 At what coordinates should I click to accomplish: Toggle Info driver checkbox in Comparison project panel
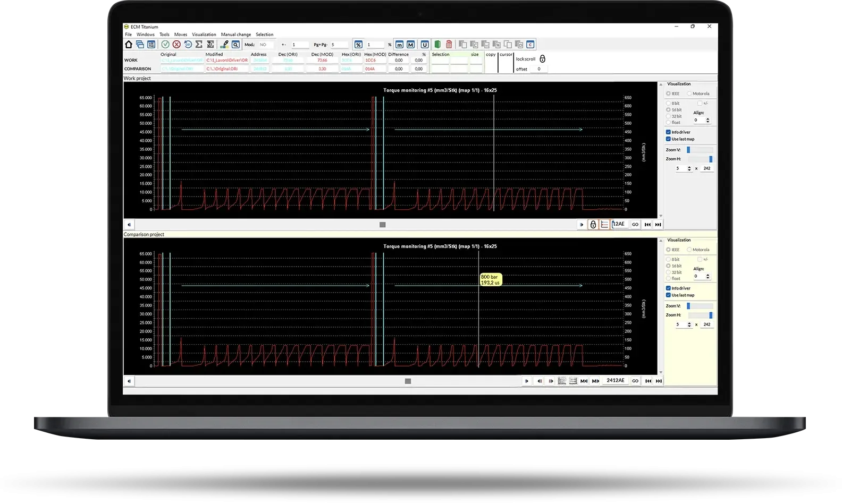668,288
